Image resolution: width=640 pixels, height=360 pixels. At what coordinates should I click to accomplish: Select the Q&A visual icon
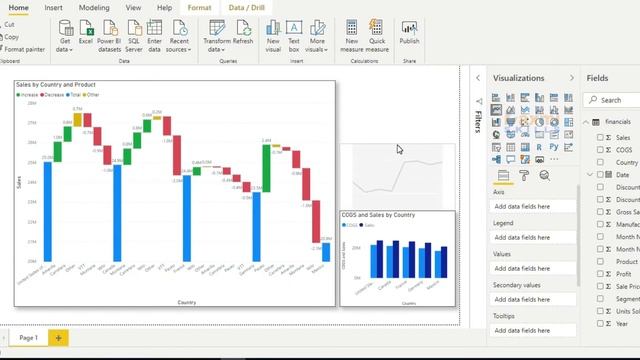tap(511, 160)
